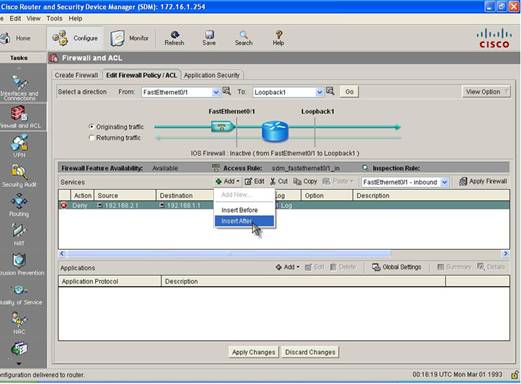Open the Search toolbar icon
Viewport: 521px width, 384px height.
[244, 38]
